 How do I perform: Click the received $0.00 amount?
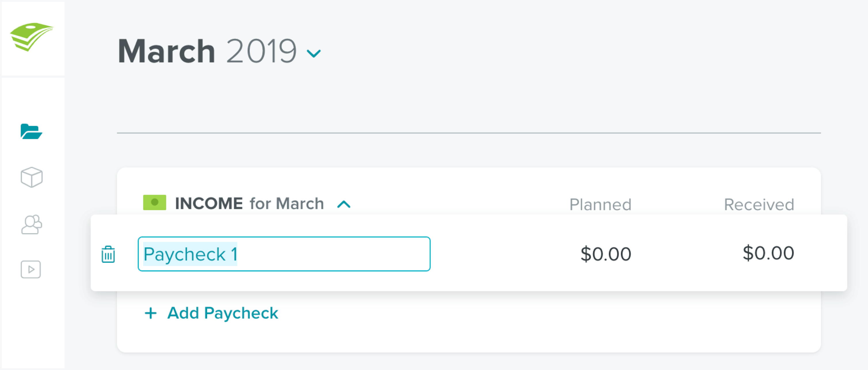tap(768, 253)
